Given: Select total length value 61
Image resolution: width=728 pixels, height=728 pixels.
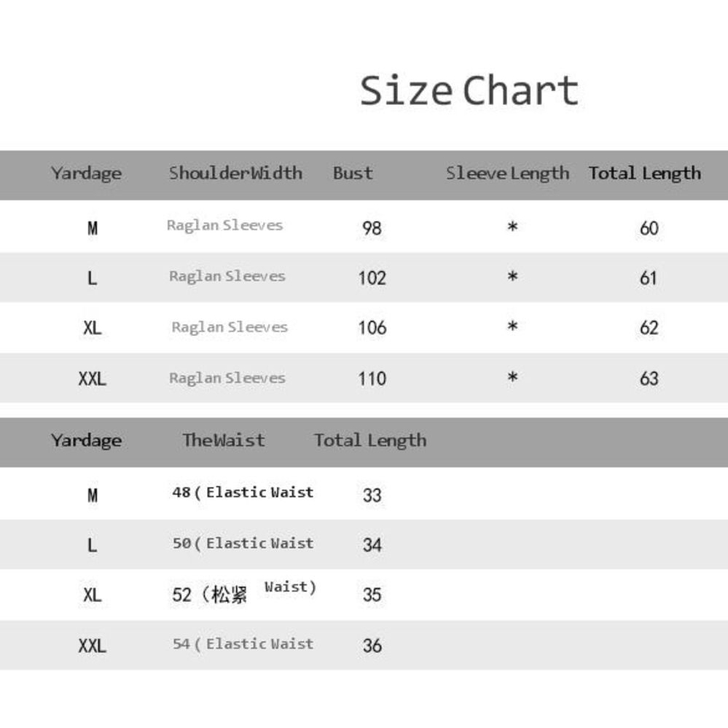Looking at the screenshot, I should pos(649,278).
